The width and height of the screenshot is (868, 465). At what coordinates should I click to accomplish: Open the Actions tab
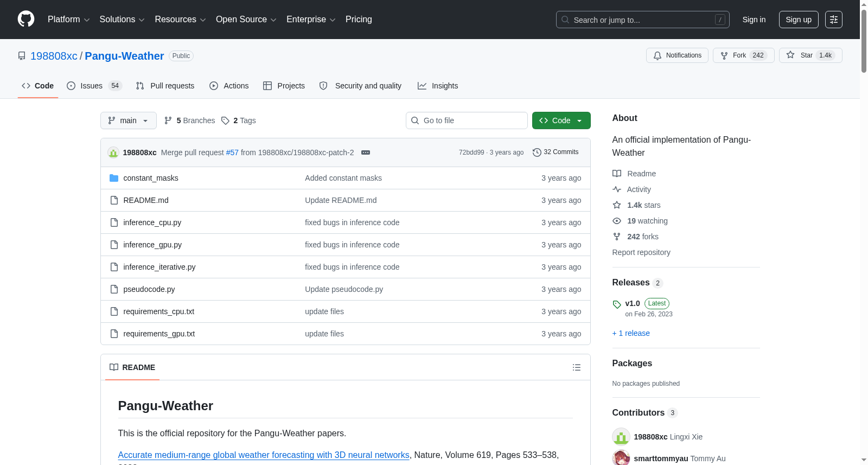(229, 86)
